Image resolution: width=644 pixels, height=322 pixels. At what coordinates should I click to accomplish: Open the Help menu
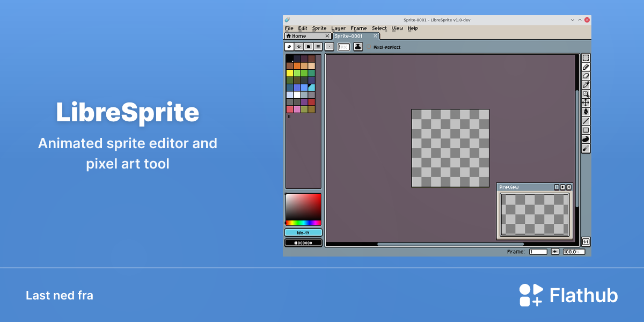[x=413, y=28]
